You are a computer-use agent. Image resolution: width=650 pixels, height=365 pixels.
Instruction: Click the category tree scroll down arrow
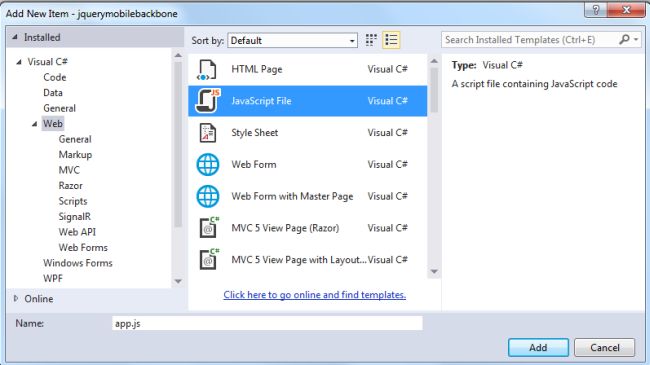178,281
